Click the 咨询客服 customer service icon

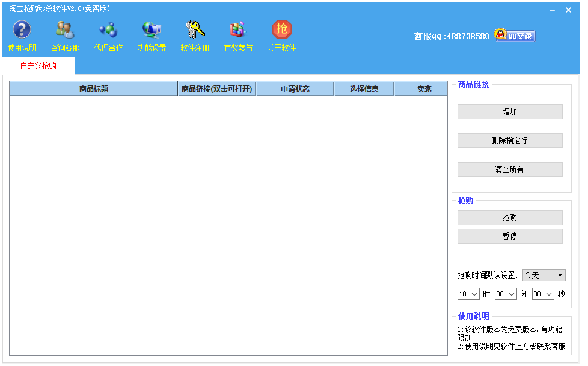pos(65,30)
